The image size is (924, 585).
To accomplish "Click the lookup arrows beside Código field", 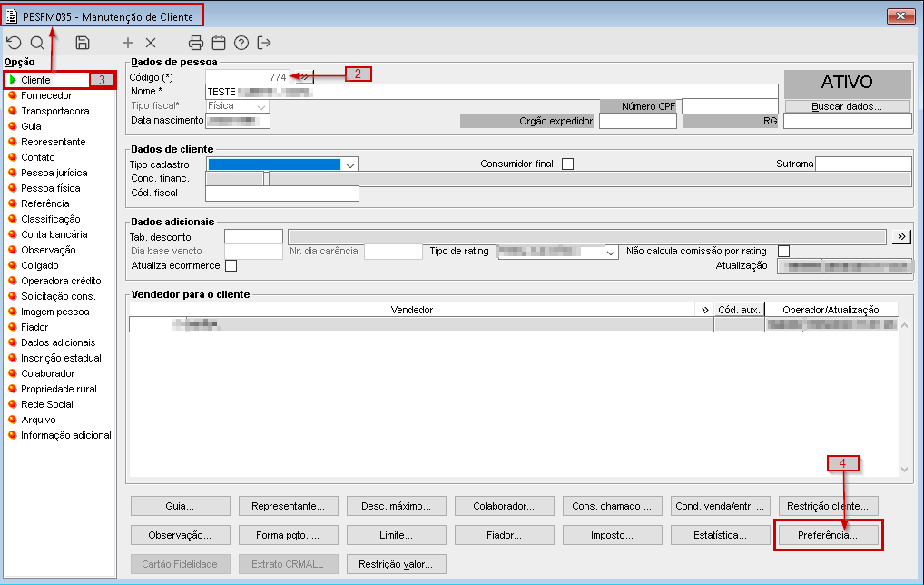I will (x=304, y=76).
